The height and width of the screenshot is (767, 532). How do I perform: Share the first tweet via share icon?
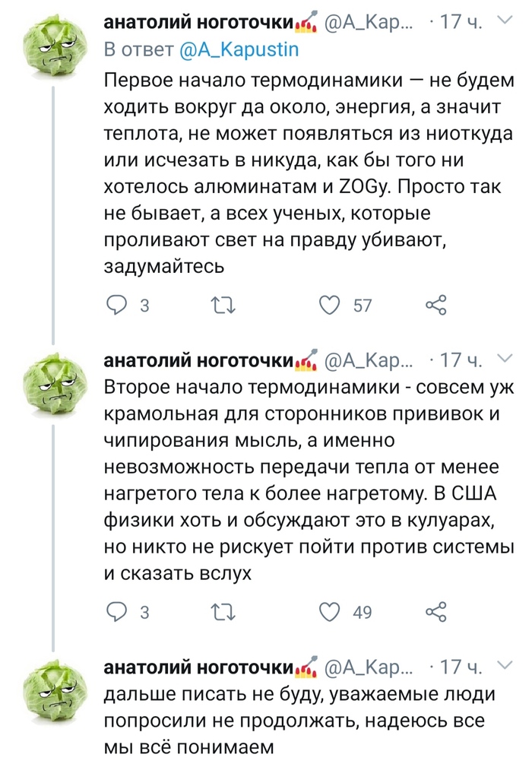point(435,306)
